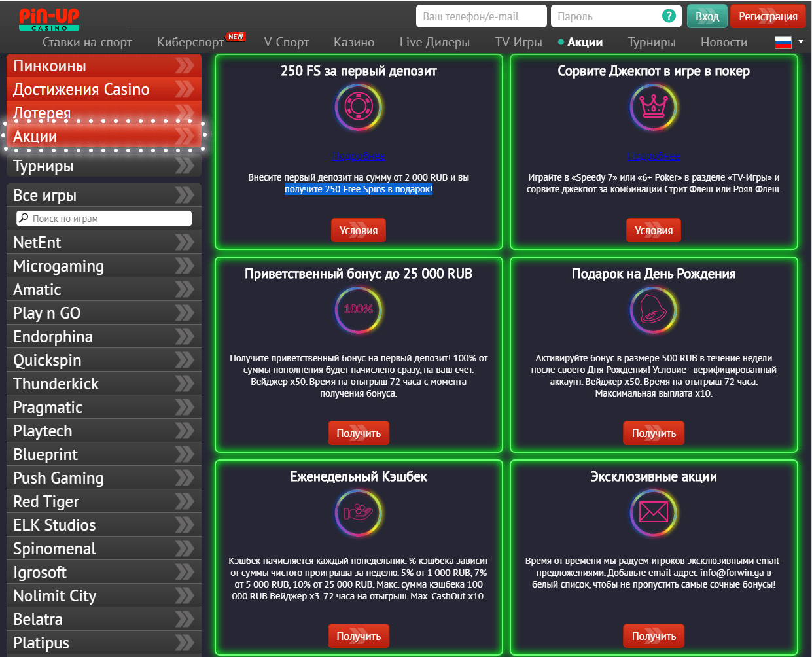Click the envelope icon in exclusive promotions card
This screenshot has width=812, height=657.
click(654, 512)
